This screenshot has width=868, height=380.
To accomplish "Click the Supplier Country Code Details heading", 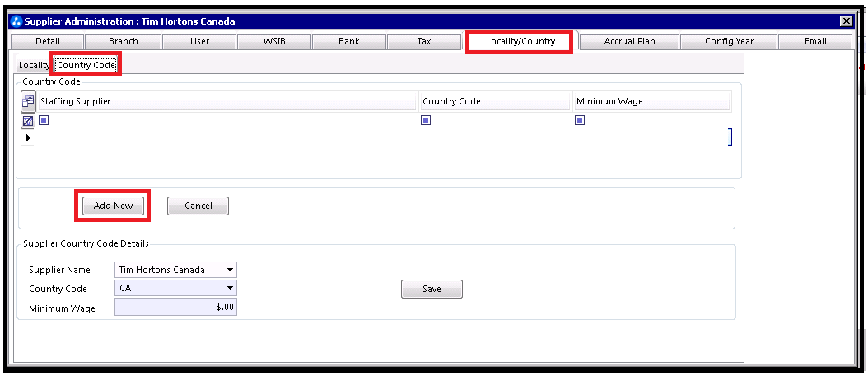I will 86,243.
